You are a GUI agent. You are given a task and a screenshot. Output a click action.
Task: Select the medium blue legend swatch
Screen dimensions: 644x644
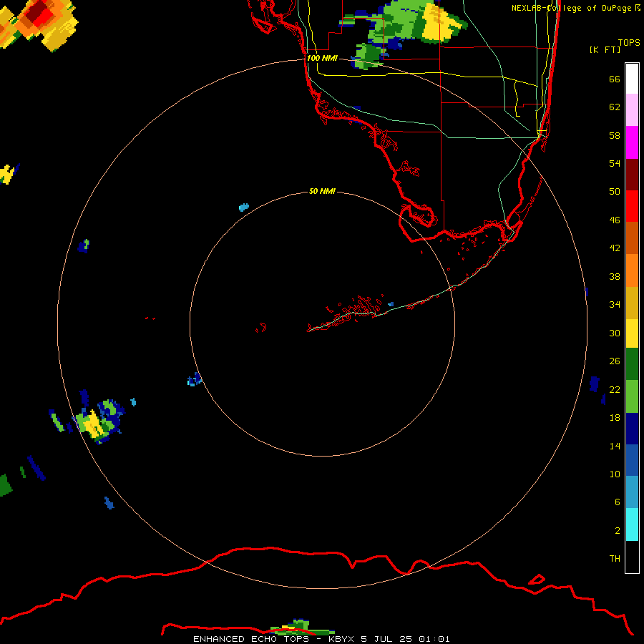pos(632,460)
